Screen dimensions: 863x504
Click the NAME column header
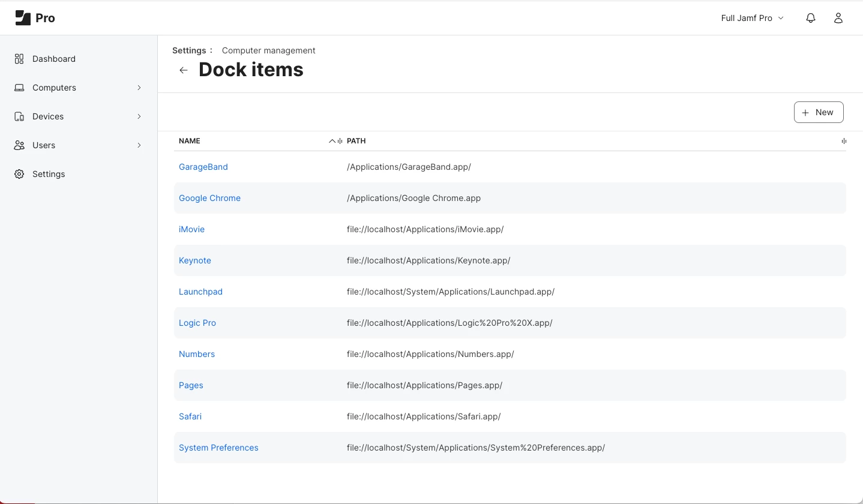[x=190, y=141]
